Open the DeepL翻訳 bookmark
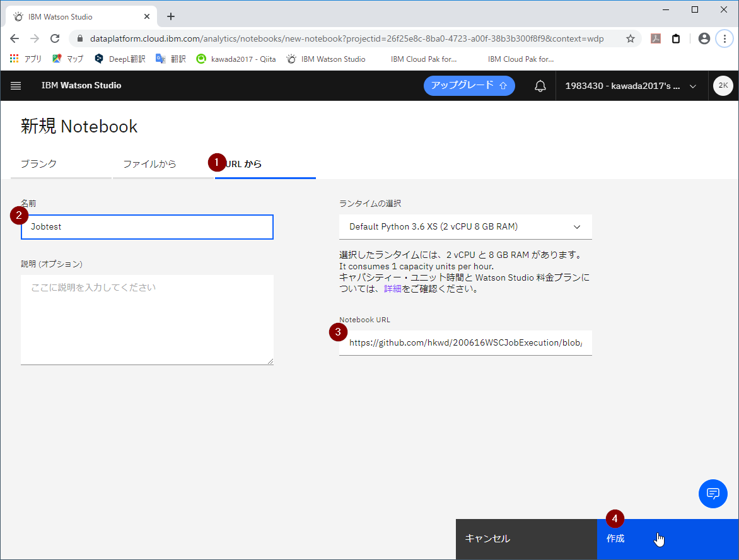The width and height of the screenshot is (739, 560). [120, 59]
